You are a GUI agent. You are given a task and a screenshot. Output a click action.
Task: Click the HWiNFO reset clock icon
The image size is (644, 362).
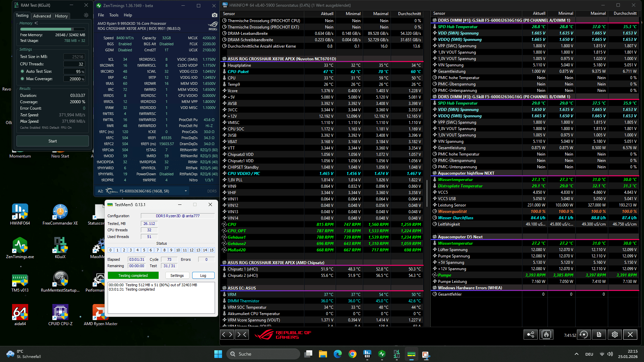pos(584,335)
